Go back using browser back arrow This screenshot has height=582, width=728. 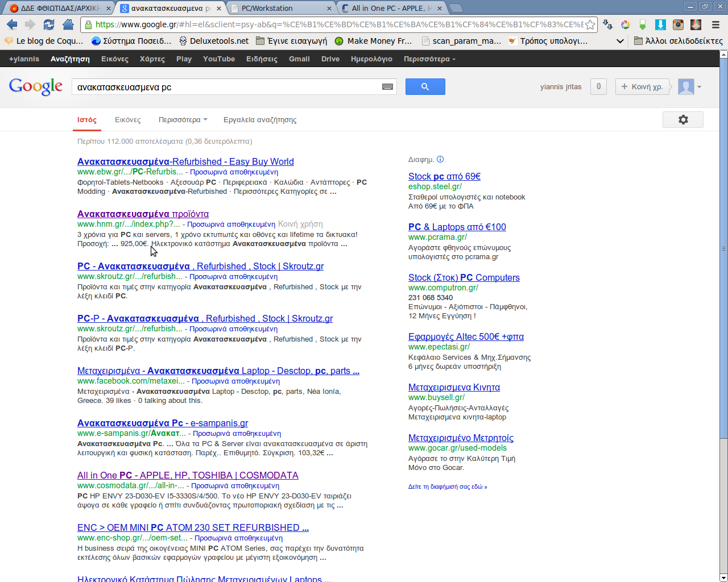coord(12,24)
